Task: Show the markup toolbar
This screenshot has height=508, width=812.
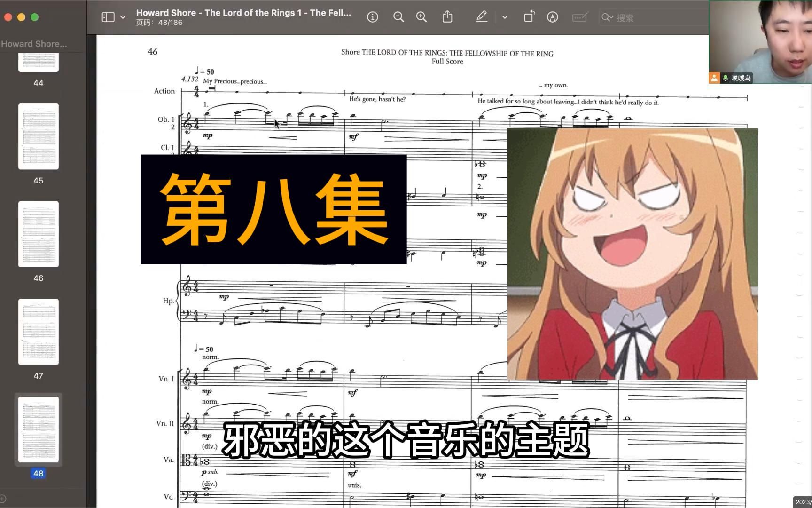Action: tap(553, 17)
